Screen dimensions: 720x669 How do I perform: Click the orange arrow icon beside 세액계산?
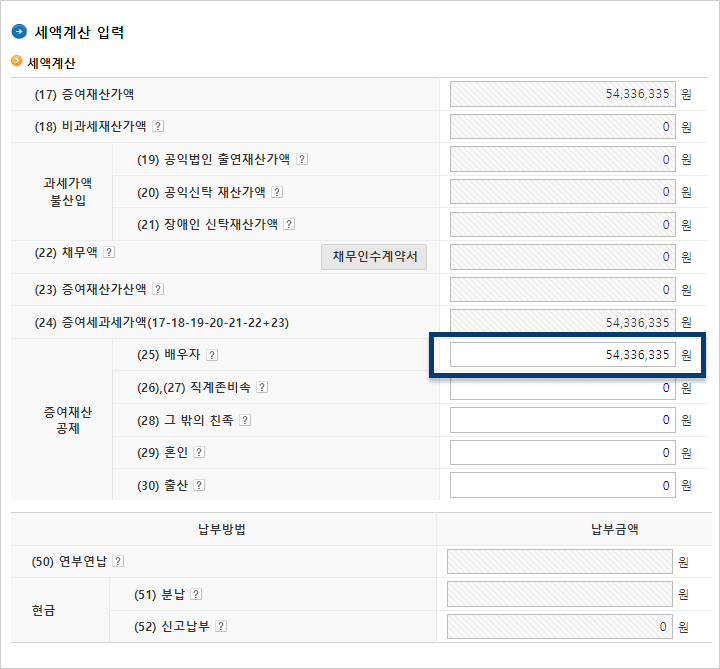click(x=17, y=61)
